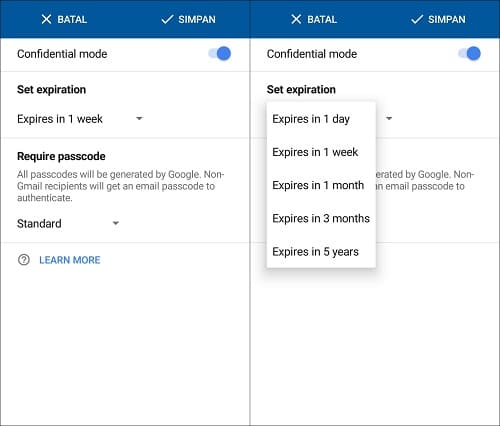Click the checkmark save icon in right panel
The height and width of the screenshot is (426, 500).
417,19
